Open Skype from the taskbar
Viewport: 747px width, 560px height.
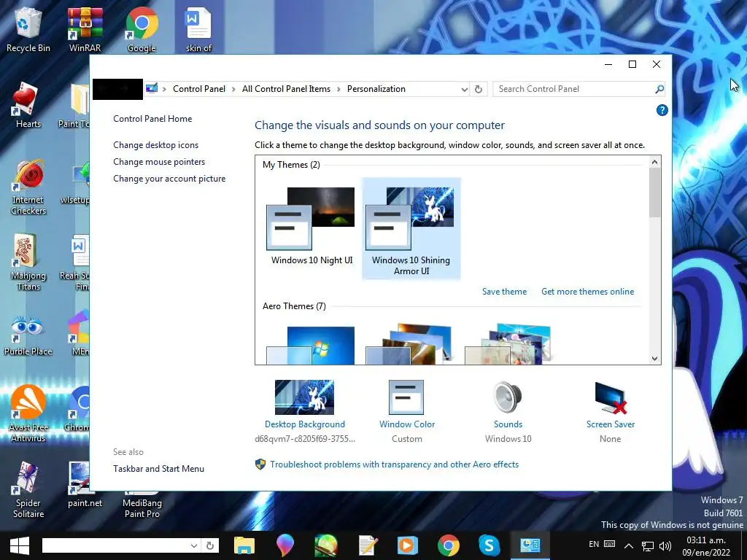[x=489, y=545]
